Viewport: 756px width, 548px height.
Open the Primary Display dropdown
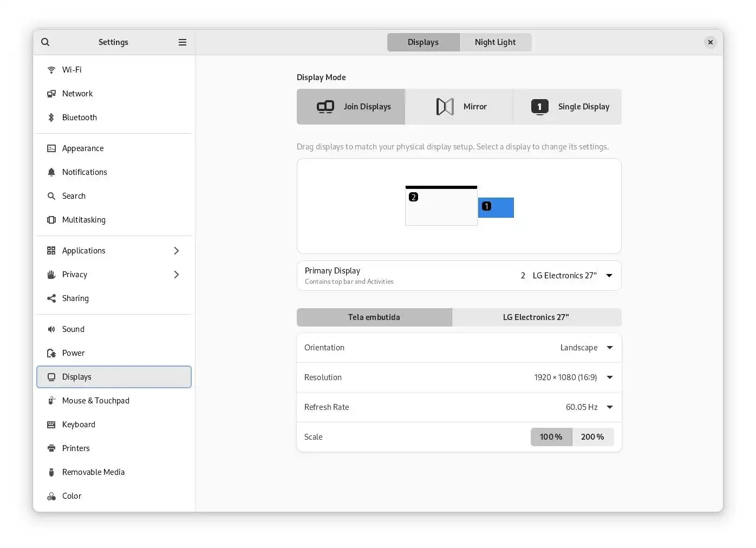[x=459, y=276]
